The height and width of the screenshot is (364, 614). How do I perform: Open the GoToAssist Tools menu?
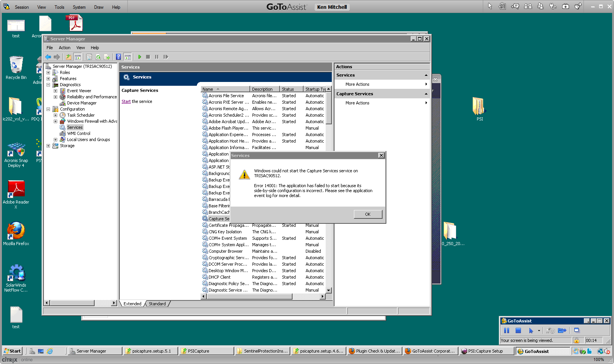[x=59, y=7]
